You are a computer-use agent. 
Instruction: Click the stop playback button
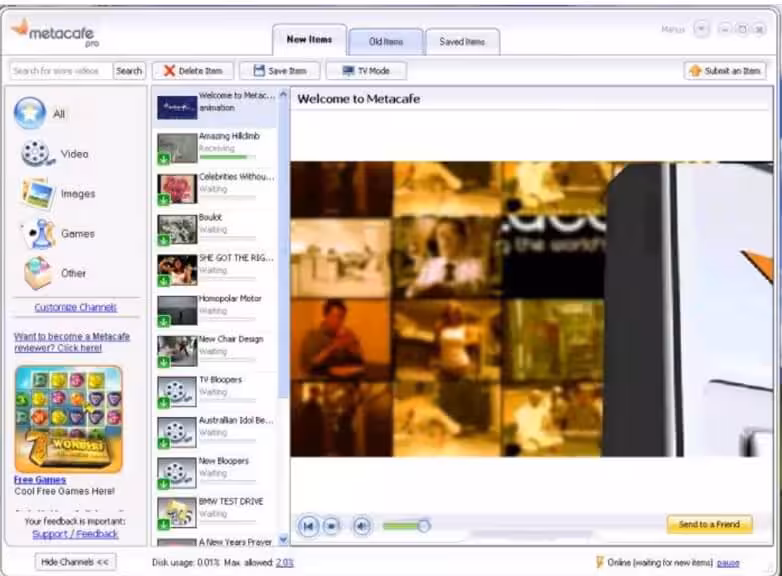click(332, 526)
